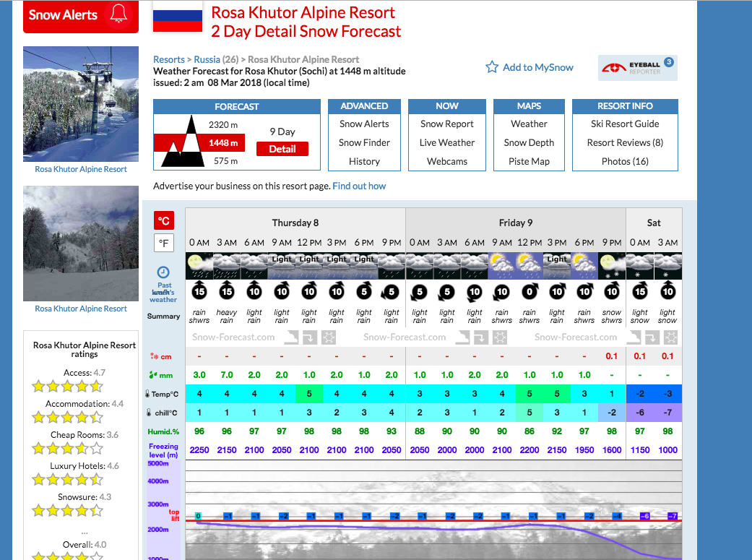Click the red Snow Alerts button

[81, 17]
